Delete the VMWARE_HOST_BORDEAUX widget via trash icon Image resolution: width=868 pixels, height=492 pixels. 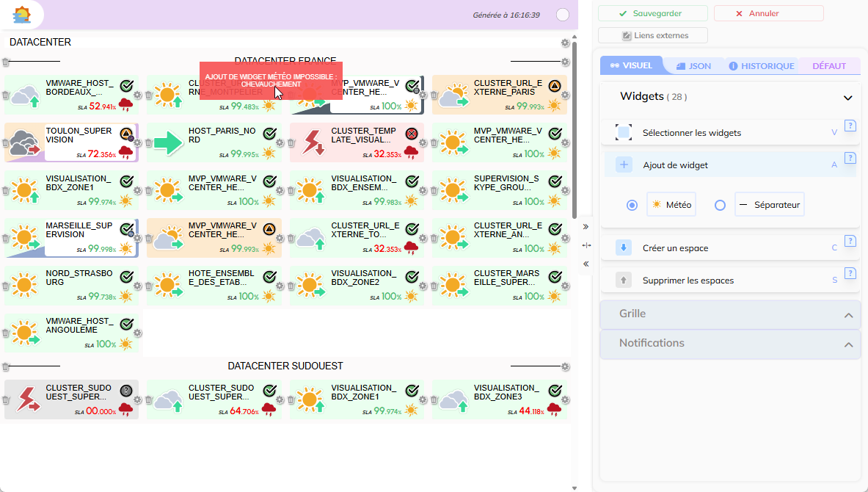pos(6,95)
